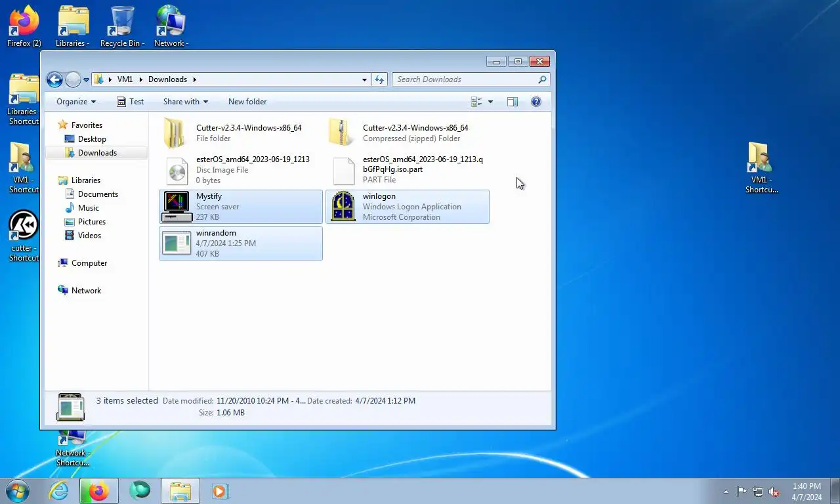The width and height of the screenshot is (840, 504).
Task: Select the esterOS Disc Image File icon
Action: pos(177,171)
